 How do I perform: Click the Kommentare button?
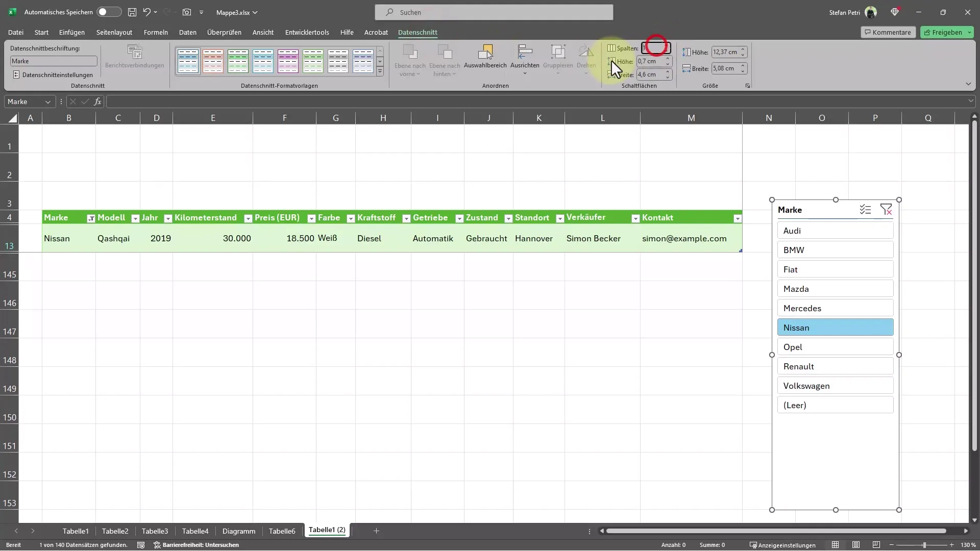888,32
